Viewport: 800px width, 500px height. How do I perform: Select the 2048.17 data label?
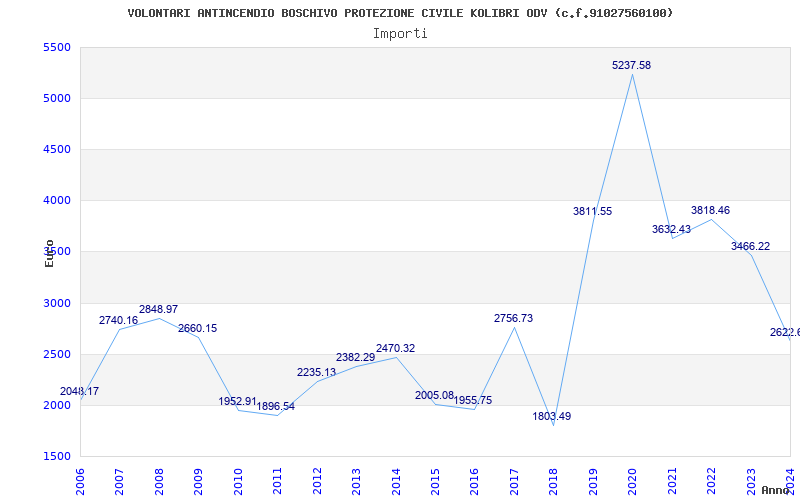(x=80, y=391)
